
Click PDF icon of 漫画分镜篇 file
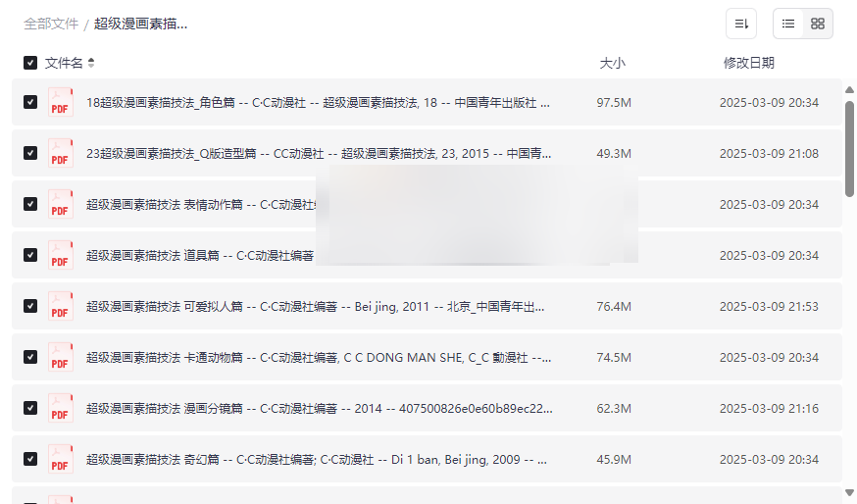[60, 408]
